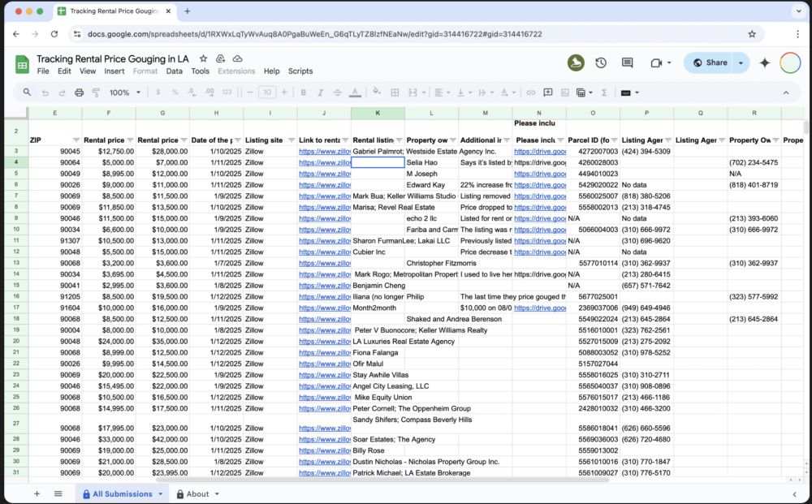Collapse the toolbar with the chevron arrow
This screenshot has width=812, height=504.
click(785, 93)
